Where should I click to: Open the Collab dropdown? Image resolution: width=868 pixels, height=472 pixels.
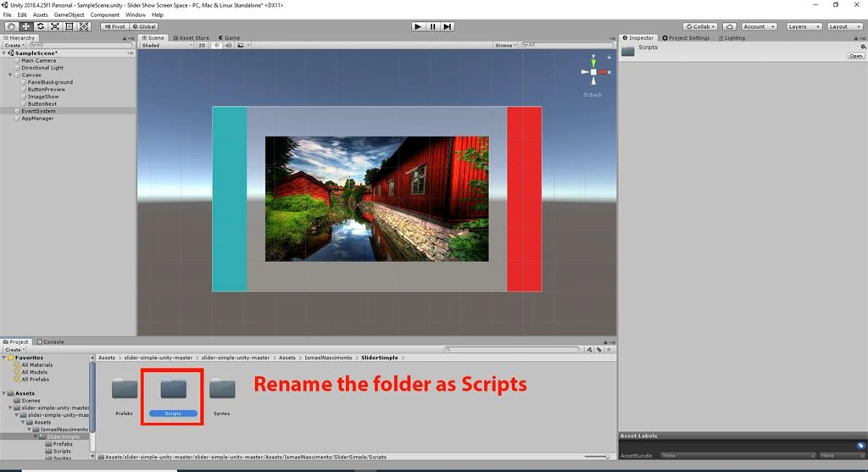(x=700, y=26)
